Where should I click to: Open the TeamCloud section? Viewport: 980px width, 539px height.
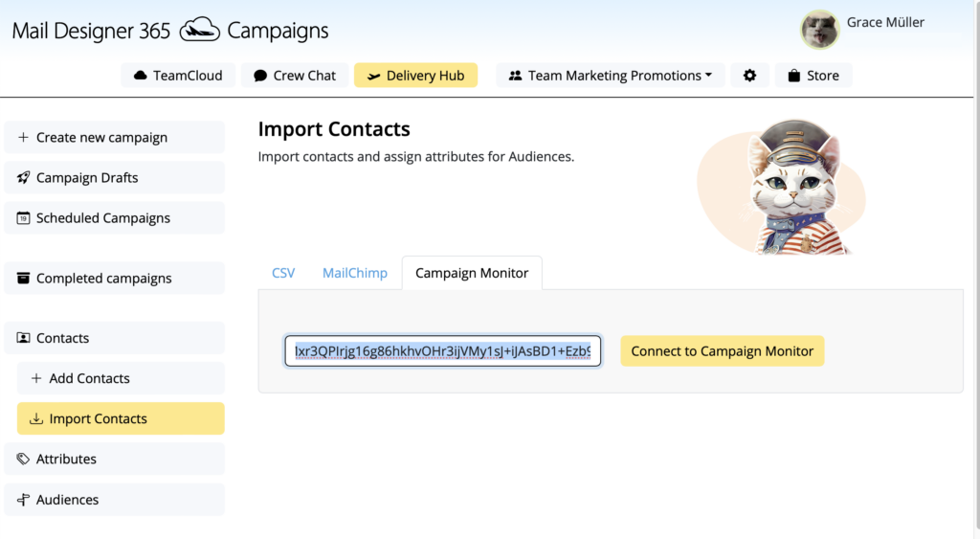coord(178,75)
